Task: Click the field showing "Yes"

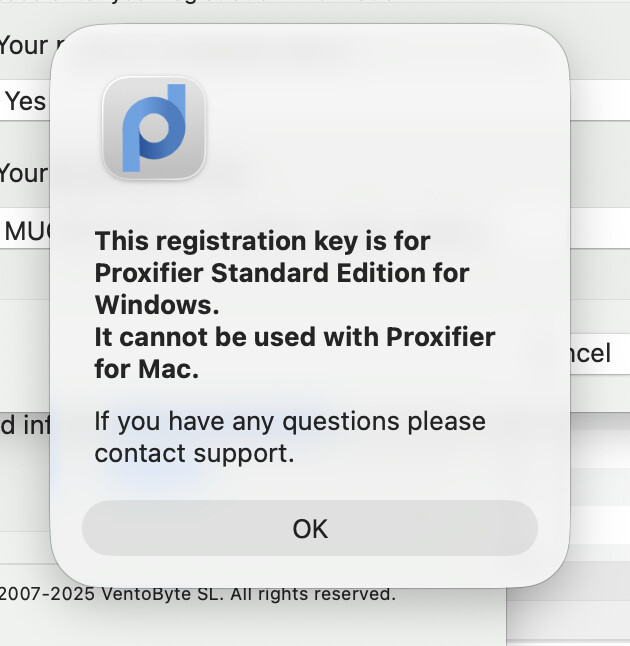Action: [24, 101]
